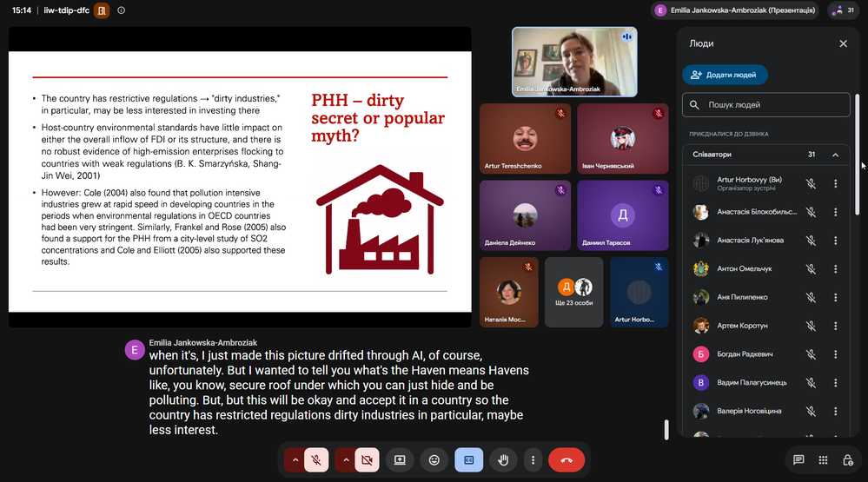Open options menu for Анастасія Лук'янова
This screenshot has width=868, height=482.
click(x=835, y=241)
